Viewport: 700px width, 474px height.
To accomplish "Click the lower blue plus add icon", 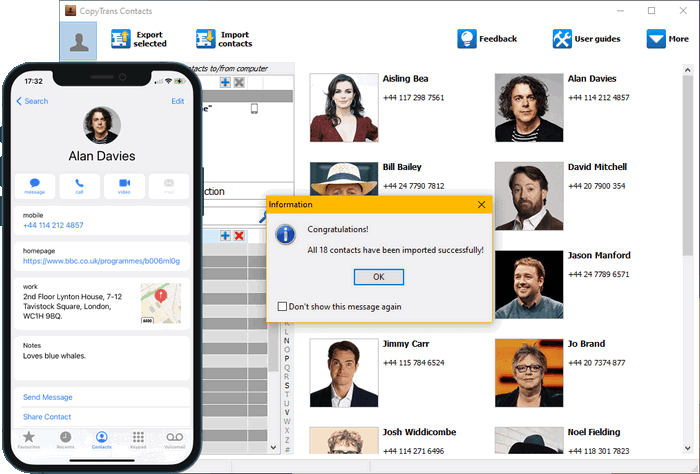I will (x=225, y=236).
